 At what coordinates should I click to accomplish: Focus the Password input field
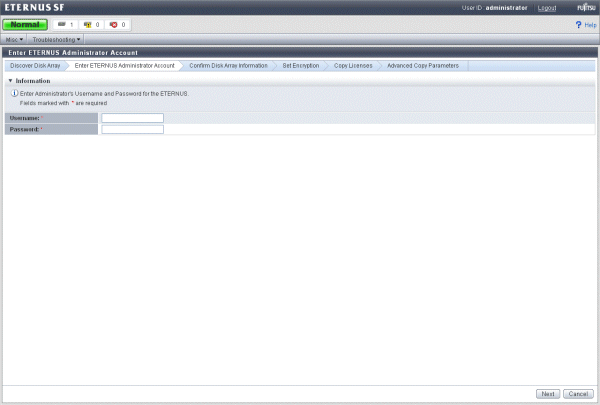point(132,129)
